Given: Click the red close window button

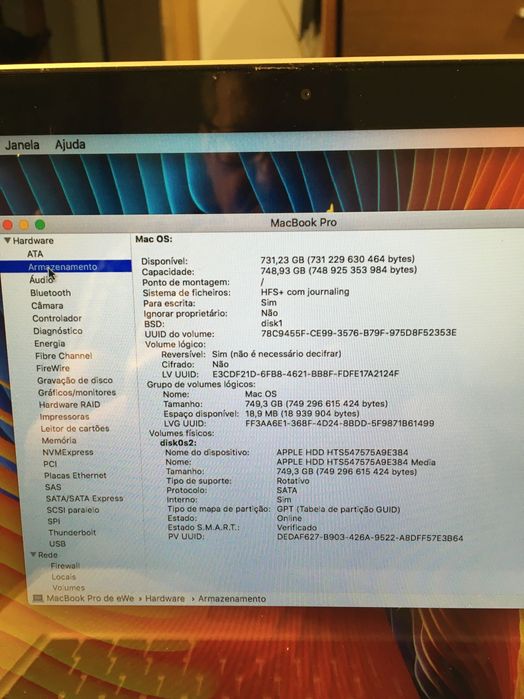Looking at the screenshot, I should click(x=7, y=224).
